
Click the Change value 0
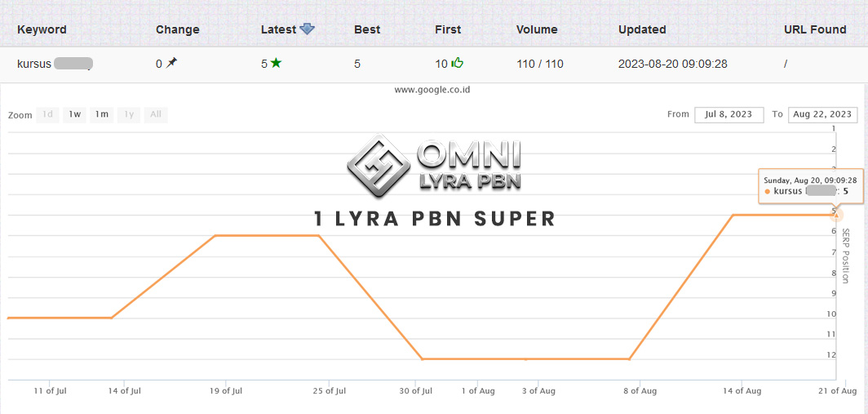click(x=159, y=65)
